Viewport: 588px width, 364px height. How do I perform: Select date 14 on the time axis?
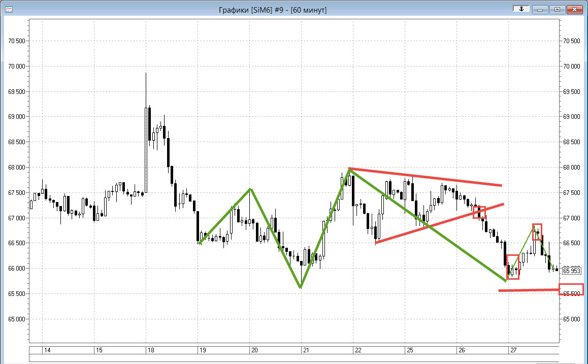[47, 350]
